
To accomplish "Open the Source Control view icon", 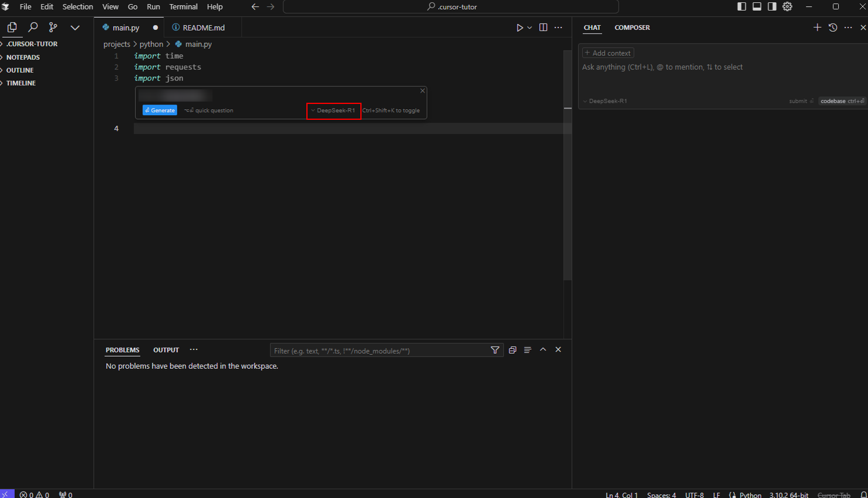I will 53,28.
